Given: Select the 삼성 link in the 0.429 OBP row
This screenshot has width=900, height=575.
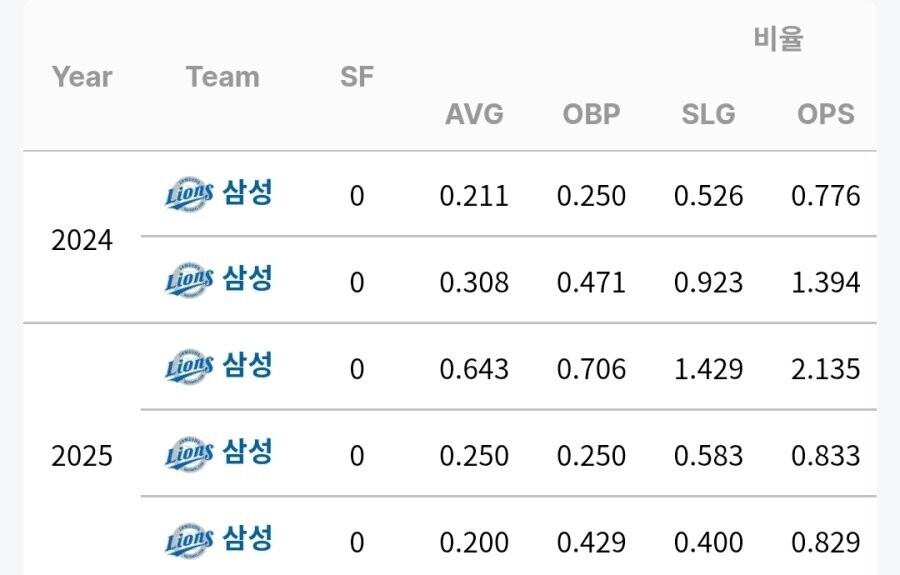Looking at the screenshot, I should (x=247, y=539).
